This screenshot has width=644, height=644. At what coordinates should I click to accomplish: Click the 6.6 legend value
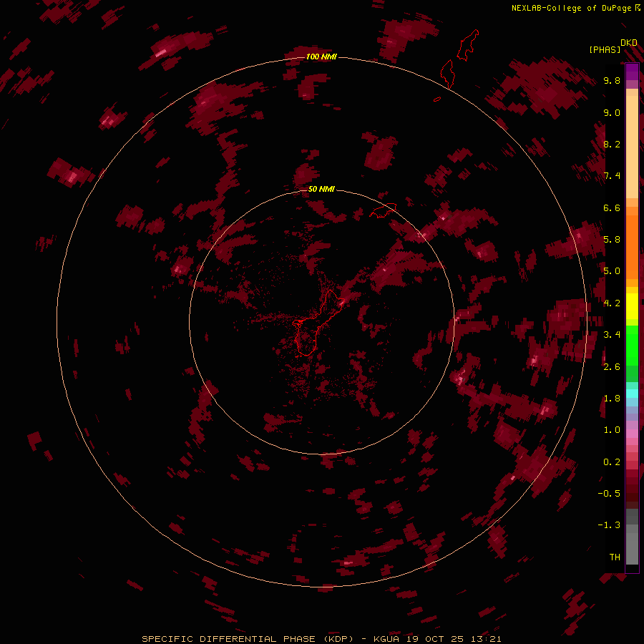[x=612, y=208]
